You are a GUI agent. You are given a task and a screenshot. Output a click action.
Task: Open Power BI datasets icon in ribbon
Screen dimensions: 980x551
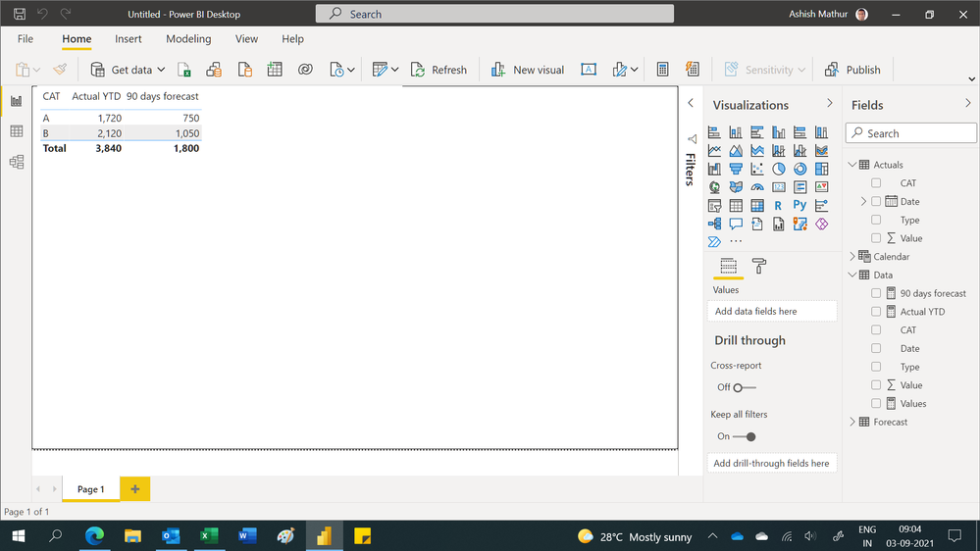tap(214, 70)
